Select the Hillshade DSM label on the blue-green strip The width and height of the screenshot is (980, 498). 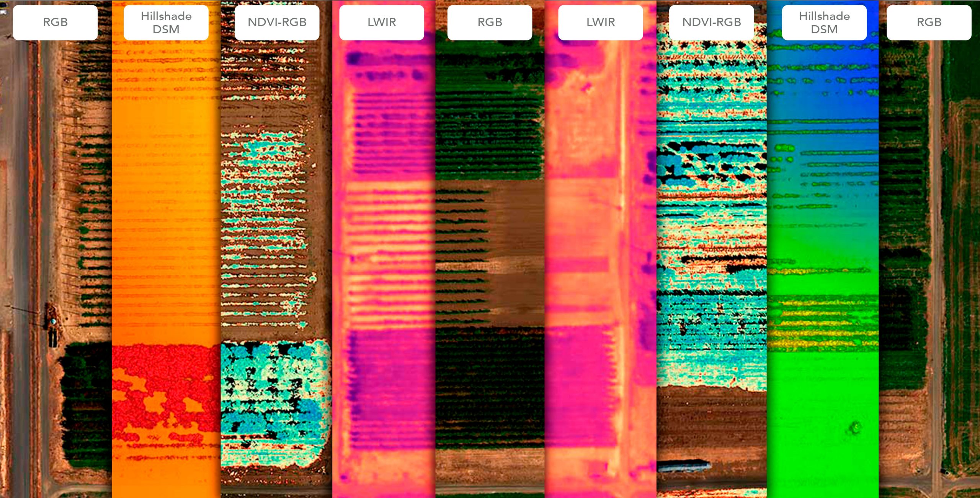(824, 22)
